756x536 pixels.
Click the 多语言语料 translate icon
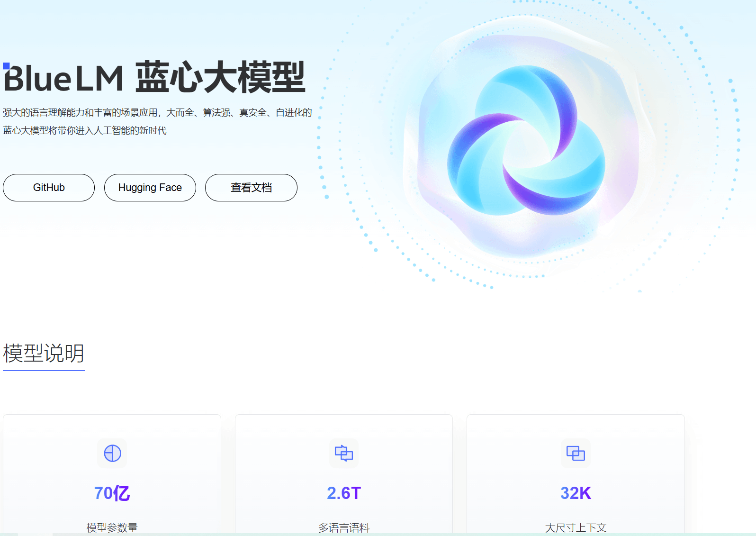pyautogui.click(x=344, y=453)
